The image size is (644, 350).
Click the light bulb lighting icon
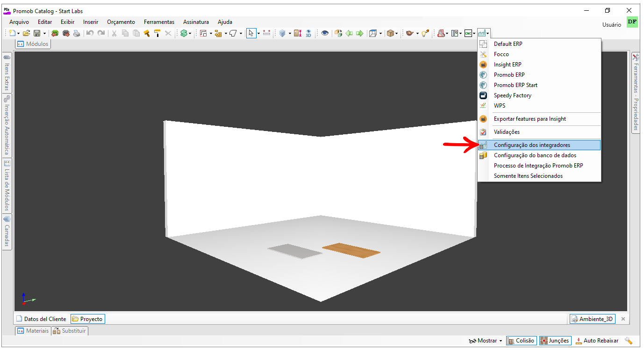pyautogui.click(x=425, y=33)
